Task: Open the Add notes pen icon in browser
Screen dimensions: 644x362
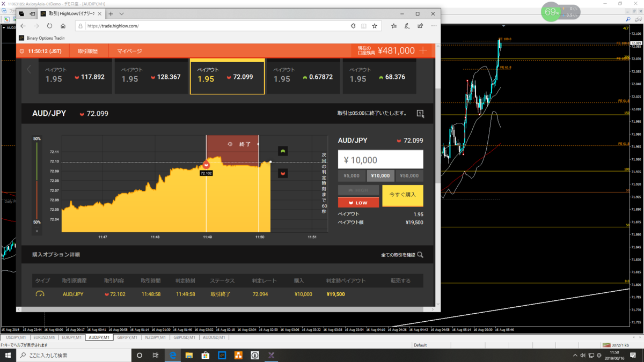Action: (407, 26)
